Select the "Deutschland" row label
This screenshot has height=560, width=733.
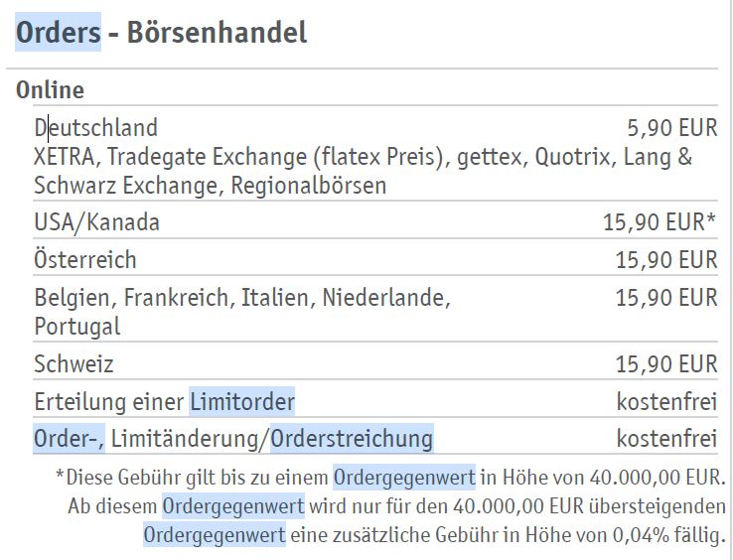pos(95,127)
